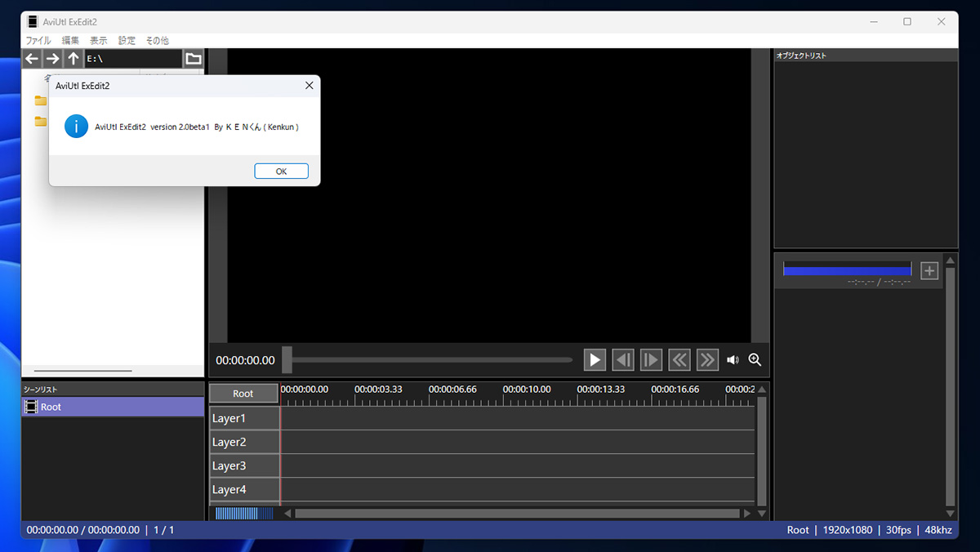Open the その他 menu
The width and height of the screenshot is (980, 552).
coord(157,40)
